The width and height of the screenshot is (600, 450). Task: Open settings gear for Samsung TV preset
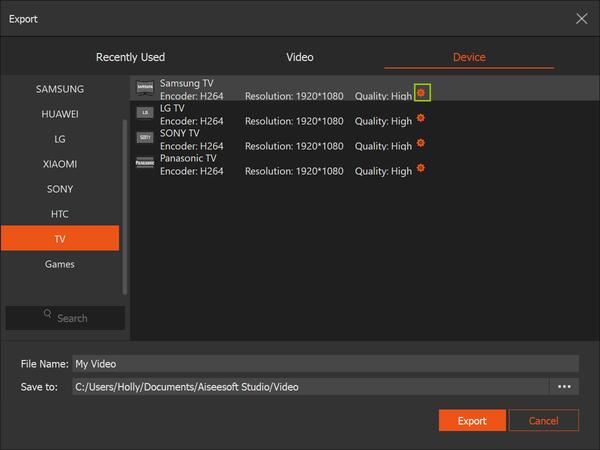point(421,92)
